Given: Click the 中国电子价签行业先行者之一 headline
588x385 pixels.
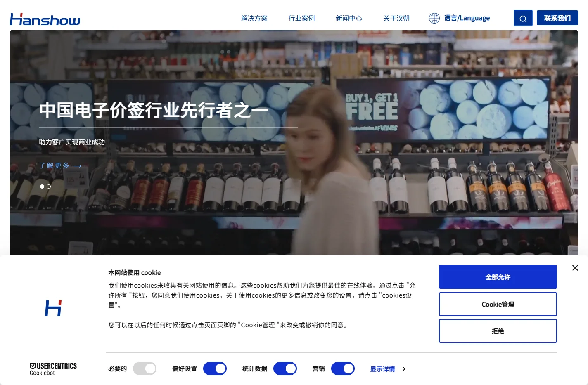Looking at the screenshot, I should coord(154,110).
